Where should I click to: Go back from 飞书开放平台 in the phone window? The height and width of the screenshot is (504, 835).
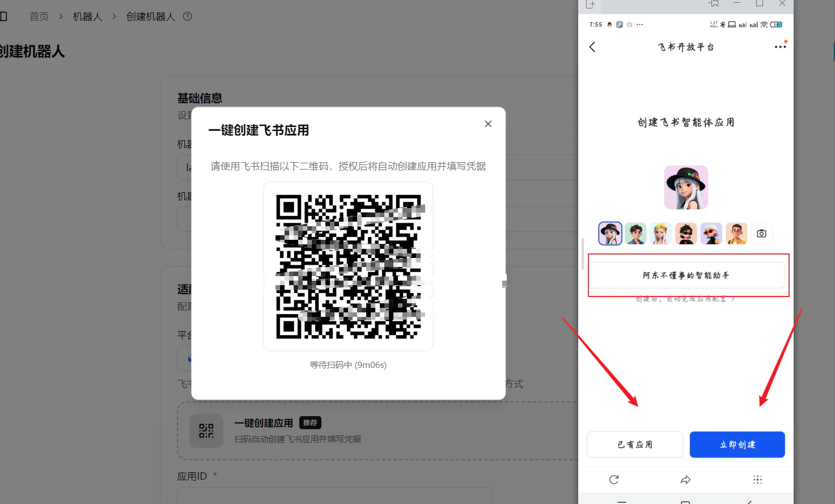(592, 47)
